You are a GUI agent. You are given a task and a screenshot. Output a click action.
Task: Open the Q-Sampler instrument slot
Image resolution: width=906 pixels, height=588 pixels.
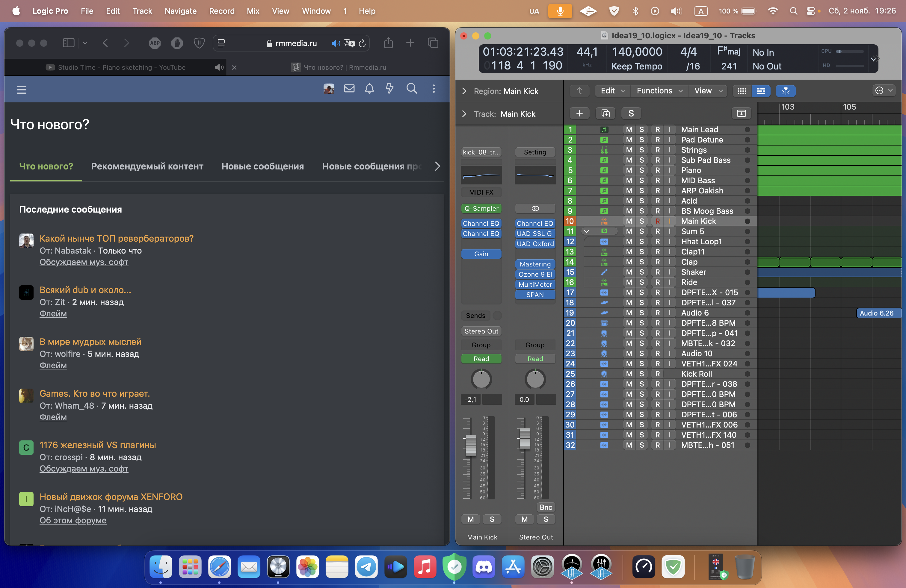[x=481, y=208]
